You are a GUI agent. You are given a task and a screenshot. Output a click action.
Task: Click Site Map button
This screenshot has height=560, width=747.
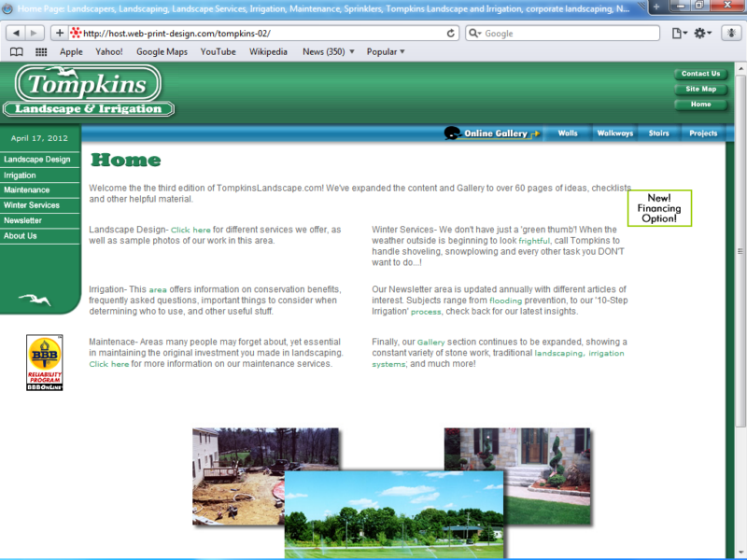[x=701, y=89]
